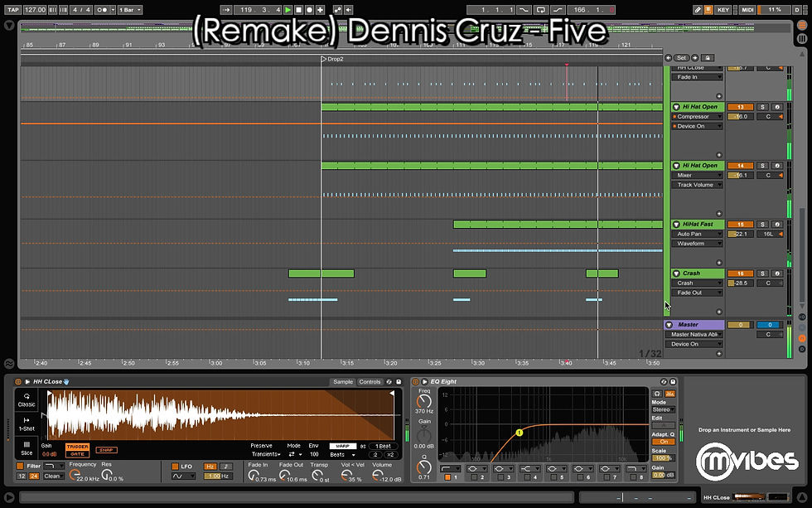Click the TAP tempo button
812x508 pixels.
[x=15, y=8]
